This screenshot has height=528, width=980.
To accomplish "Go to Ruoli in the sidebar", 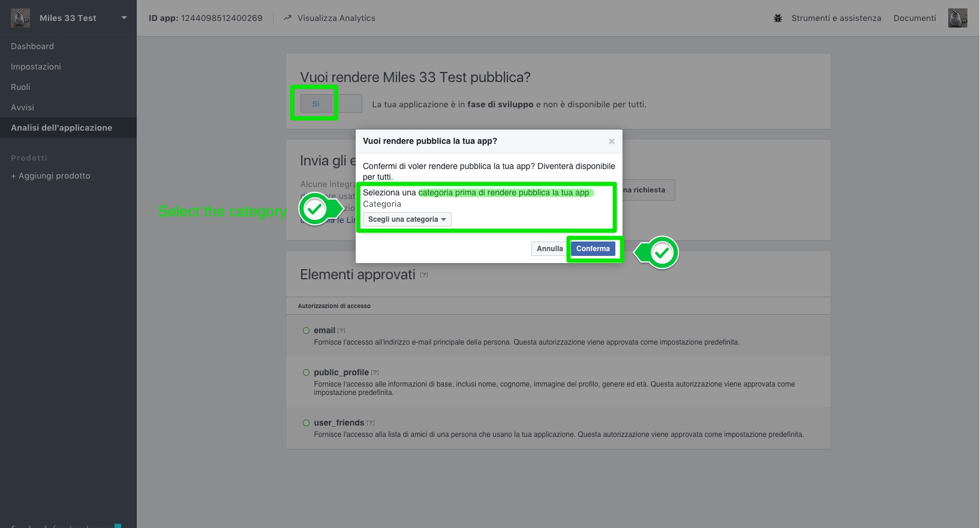I will coord(20,87).
